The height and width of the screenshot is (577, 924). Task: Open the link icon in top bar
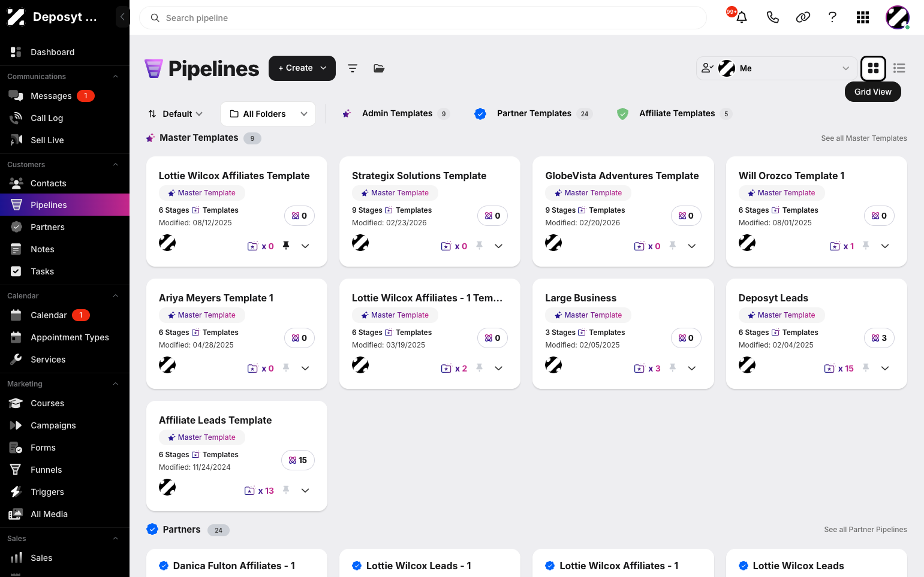point(803,17)
